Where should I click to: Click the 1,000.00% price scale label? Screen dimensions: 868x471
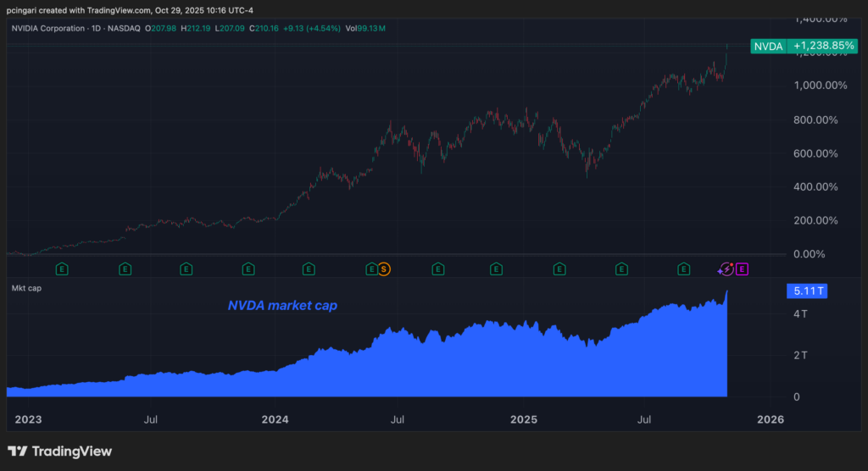coord(818,86)
